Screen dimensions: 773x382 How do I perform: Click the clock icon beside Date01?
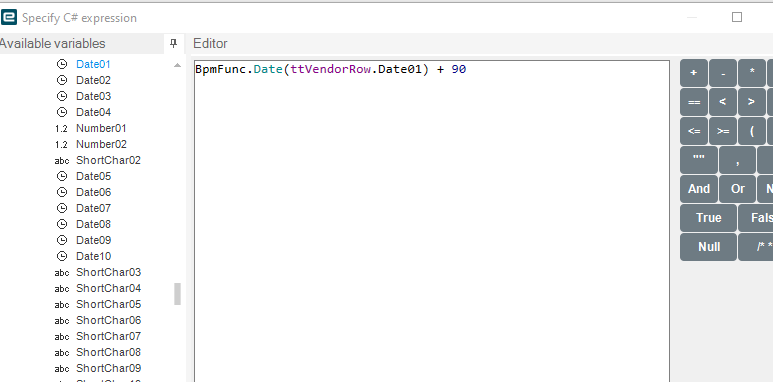62,64
